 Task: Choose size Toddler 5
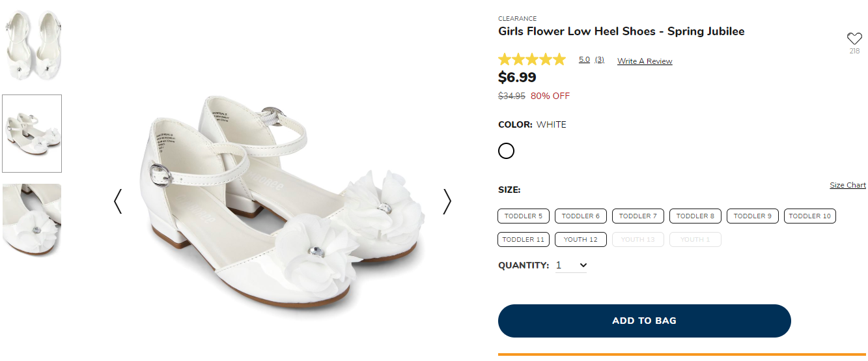pos(524,216)
